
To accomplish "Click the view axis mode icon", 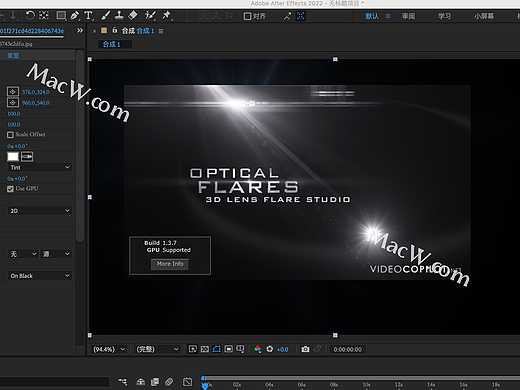I will (x=229, y=16).
